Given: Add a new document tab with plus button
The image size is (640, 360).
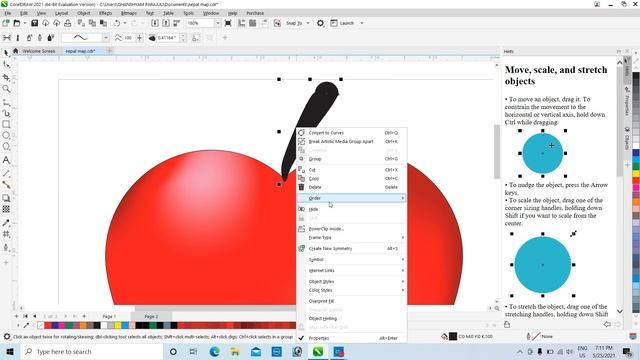Looking at the screenshot, I should [109, 51].
